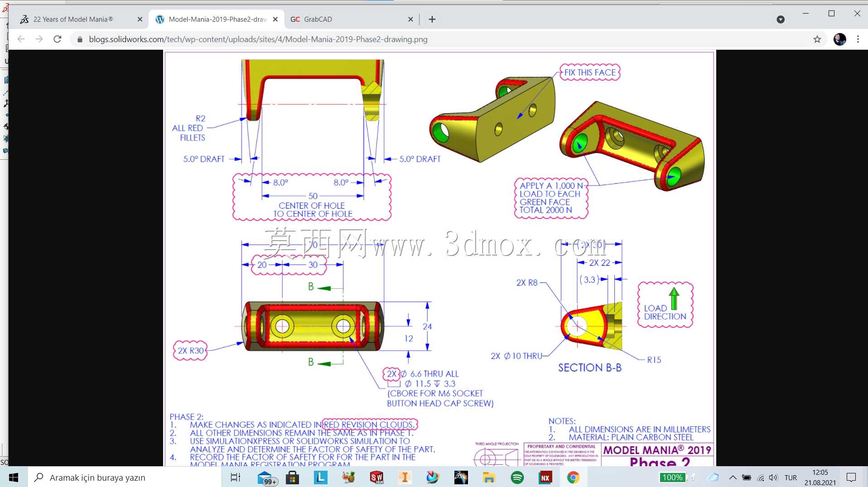Open the pineapple fruit app icon
This screenshot has height=487, width=868.
(x=348, y=477)
